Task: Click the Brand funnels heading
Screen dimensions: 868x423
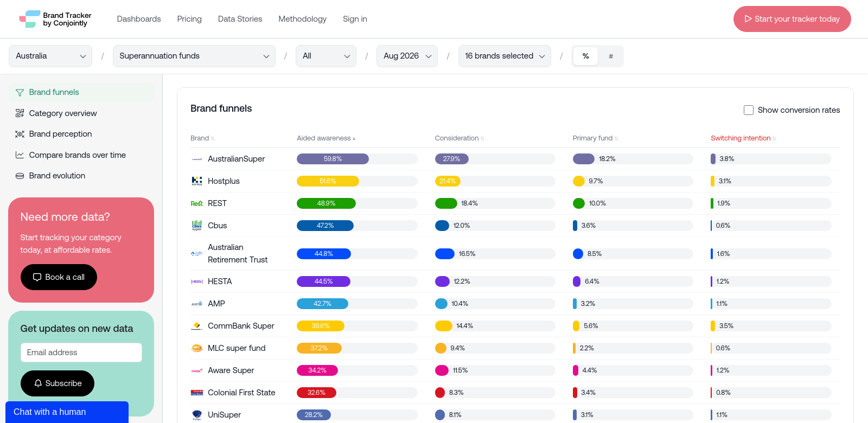Action: click(221, 108)
